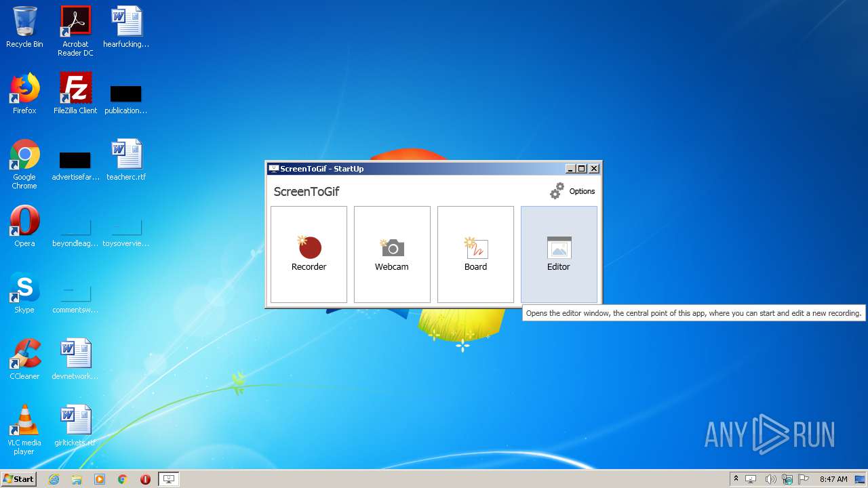Open the Windows Start menu

pos(18,479)
